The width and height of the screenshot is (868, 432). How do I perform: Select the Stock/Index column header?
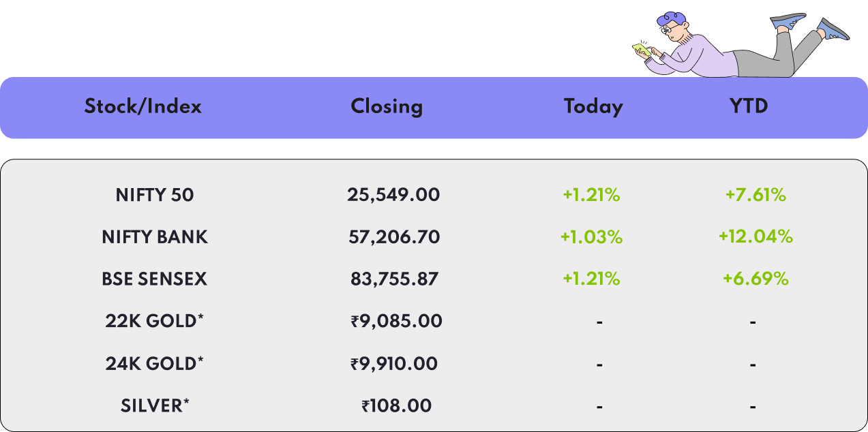click(x=143, y=106)
